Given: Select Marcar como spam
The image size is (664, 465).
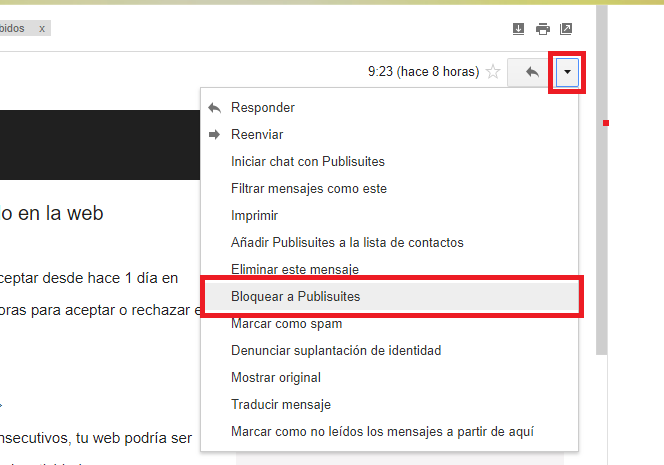Looking at the screenshot, I should pos(286,324).
